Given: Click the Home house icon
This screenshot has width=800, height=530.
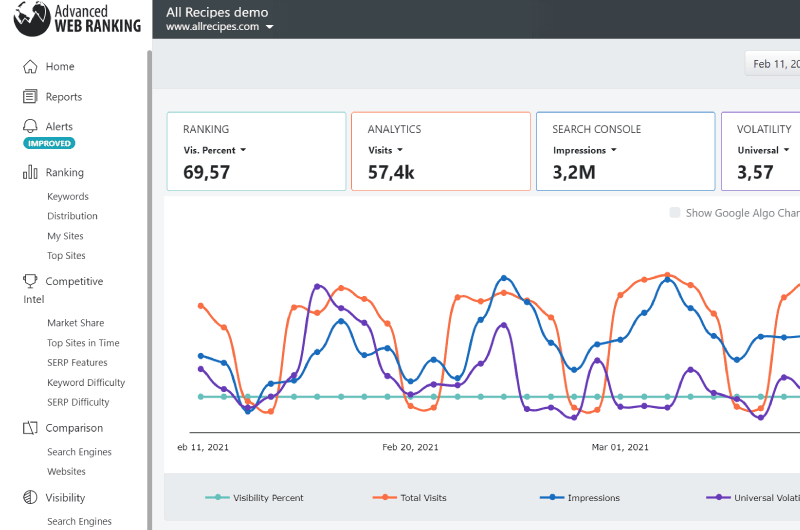Looking at the screenshot, I should tap(30, 66).
